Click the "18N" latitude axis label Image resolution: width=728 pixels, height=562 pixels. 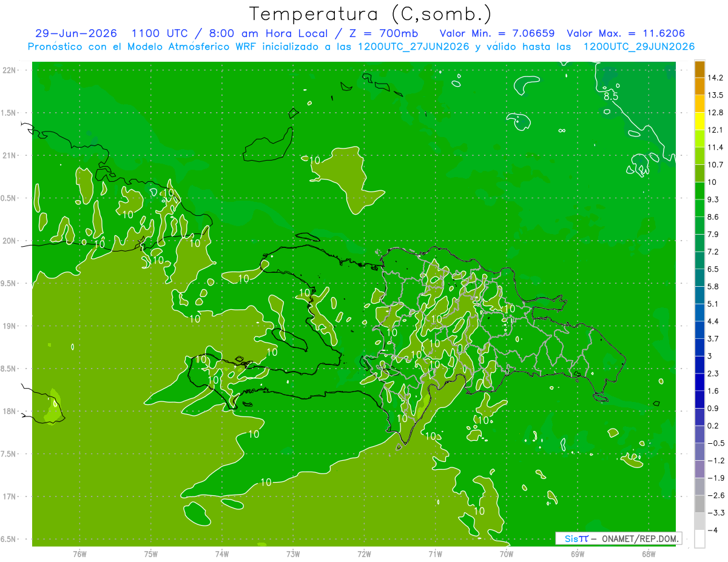pos(9,412)
